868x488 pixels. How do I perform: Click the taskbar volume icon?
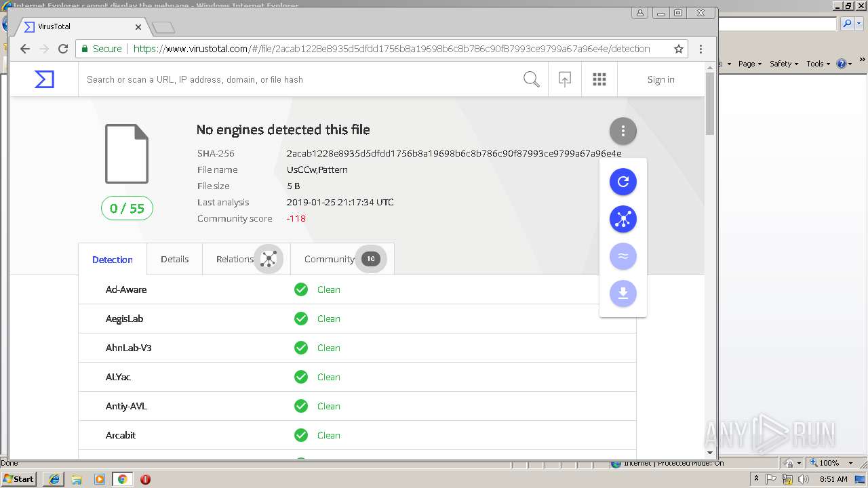pos(804,479)
